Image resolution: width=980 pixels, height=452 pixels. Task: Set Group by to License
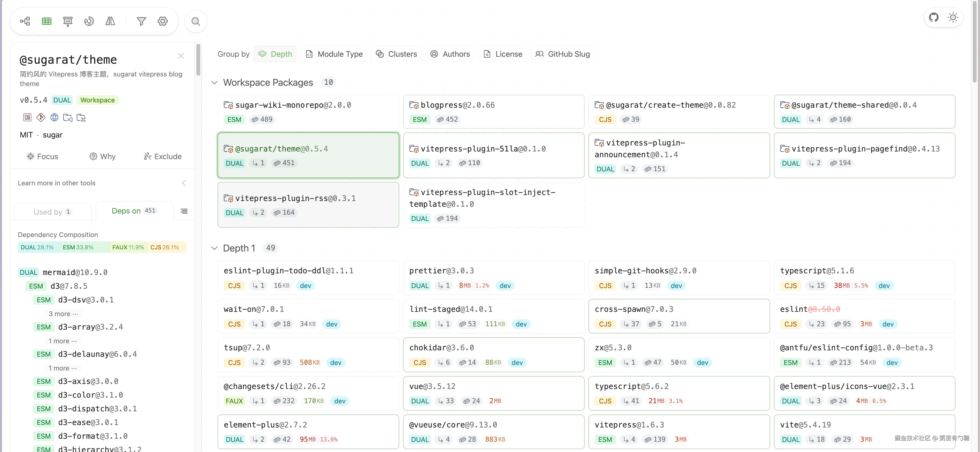tap(503, 54)
